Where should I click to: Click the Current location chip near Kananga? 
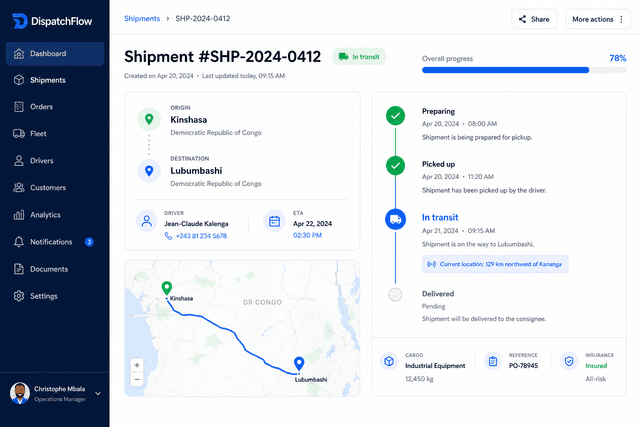pos(495,264)
